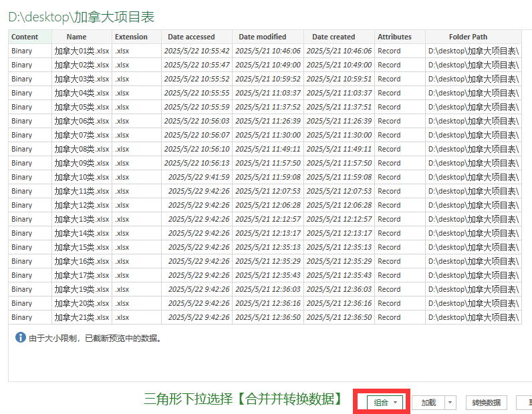
Task: Click Date created 2025/5/21 12:07:53 cell
Action: pyautogui.click(x=340, y=191)
